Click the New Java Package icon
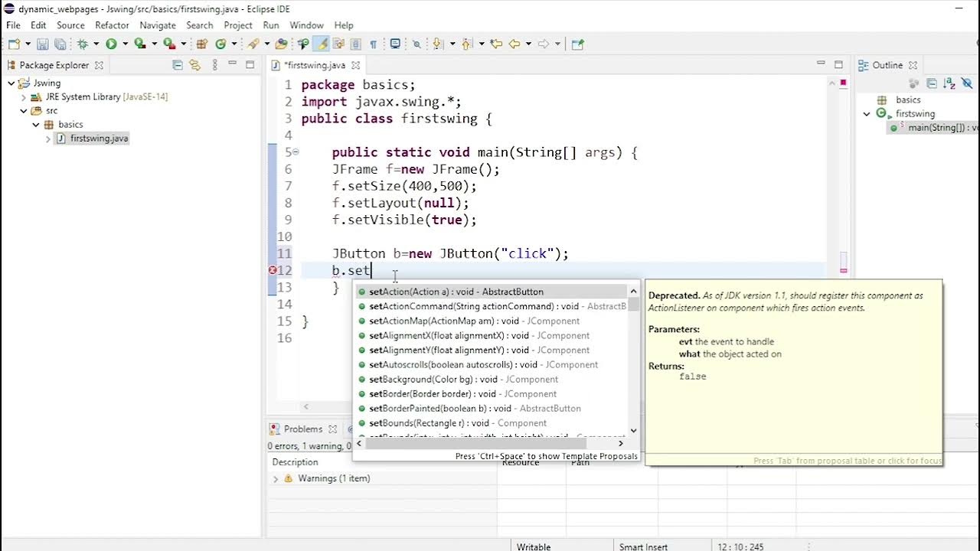This screenshot has width=980, height=551. point(201,44)
